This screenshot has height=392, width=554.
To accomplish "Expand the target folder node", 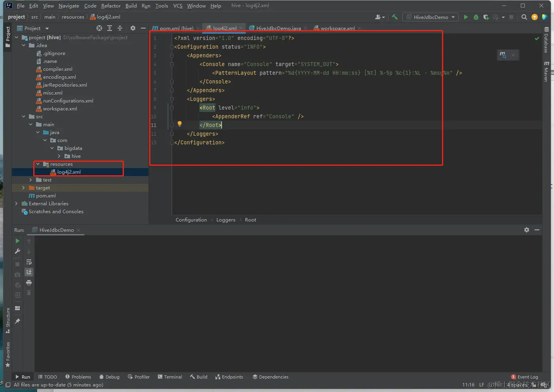I will 24,188.
